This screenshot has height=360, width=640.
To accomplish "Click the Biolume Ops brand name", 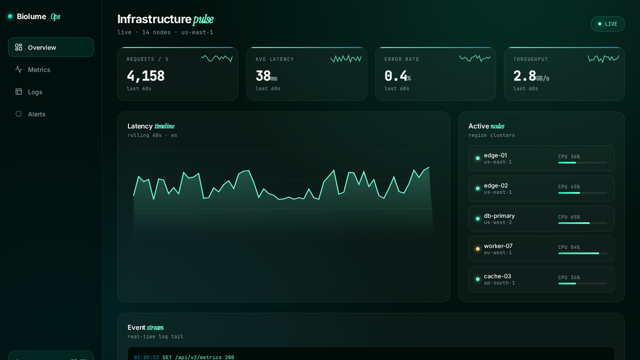I will [x=38, y=16].
